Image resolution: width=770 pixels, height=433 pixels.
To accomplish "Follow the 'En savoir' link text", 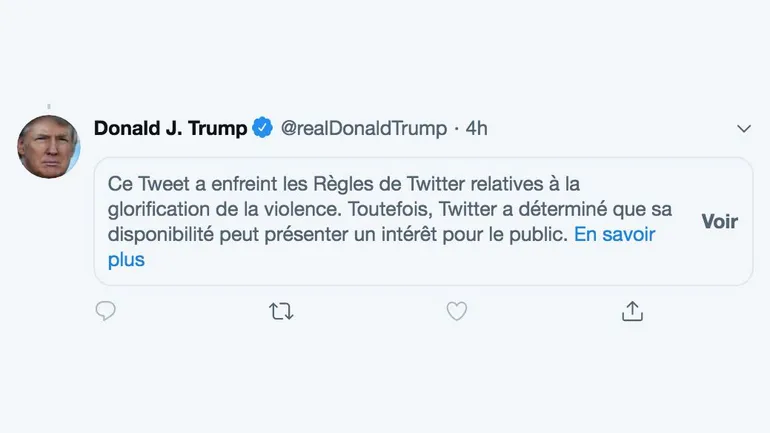I will pos(614,236).
